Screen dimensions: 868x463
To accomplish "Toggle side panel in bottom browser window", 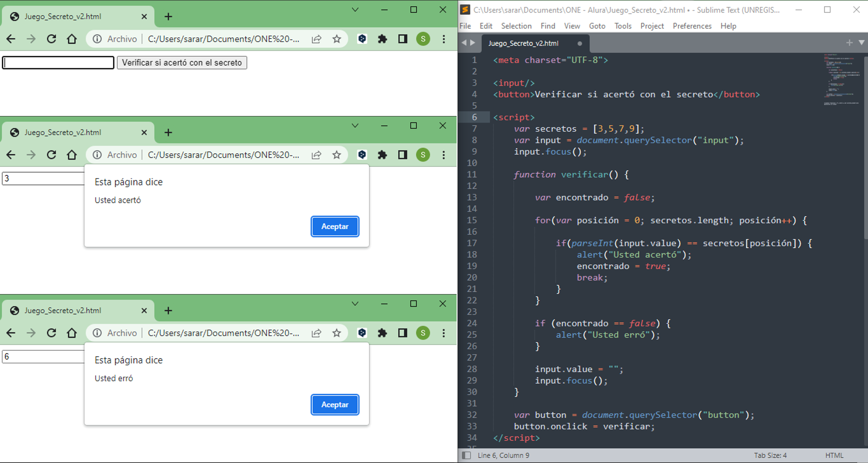I will pos(403,333).
